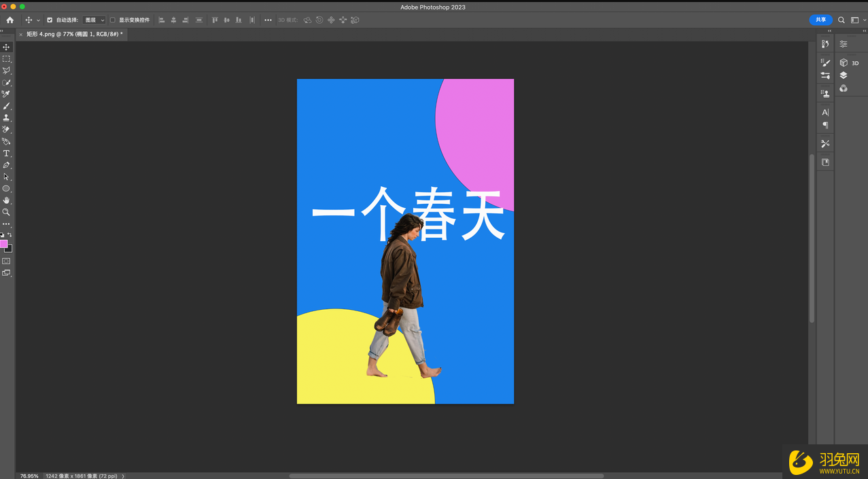Viewport: 868px width, 479px height.
Task: Uncheck the 自动选择 checkbox
Action: pos(50,20)
